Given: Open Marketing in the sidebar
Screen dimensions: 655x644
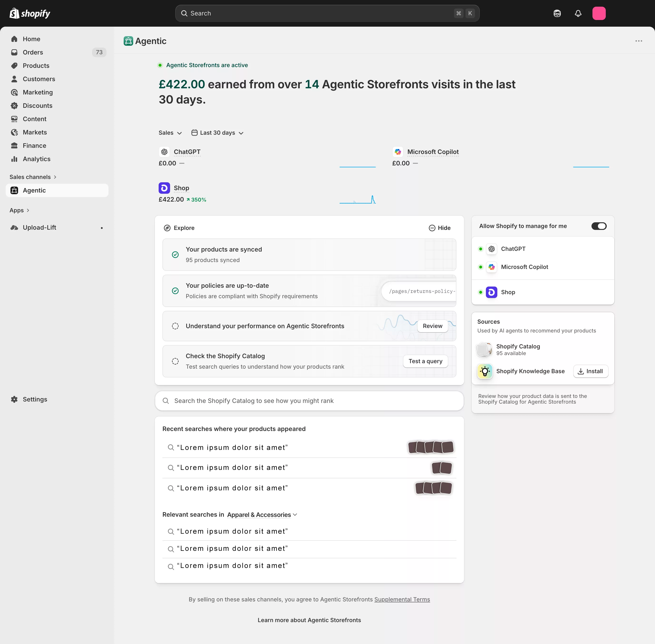Looking at the screenshot, I should pos(57,92).
